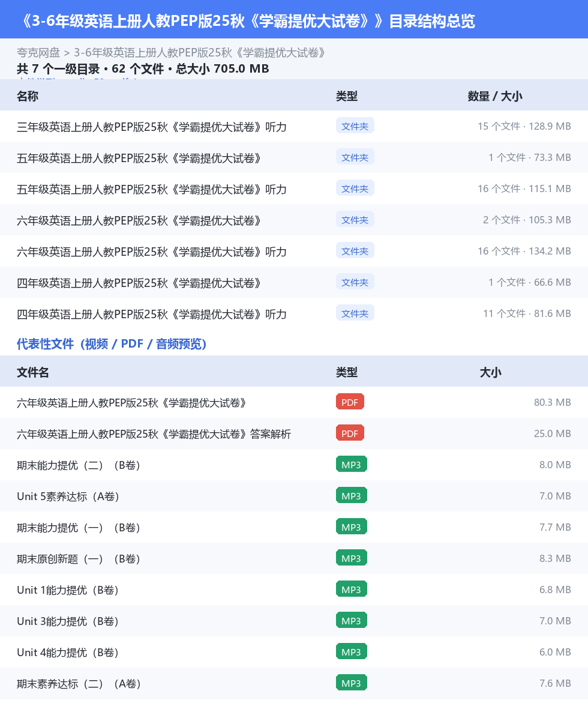This screenshot has height=718, width=588.
Task: Click 文件夹 badge in 三年级 听力 row
Action: pos(355,126)
